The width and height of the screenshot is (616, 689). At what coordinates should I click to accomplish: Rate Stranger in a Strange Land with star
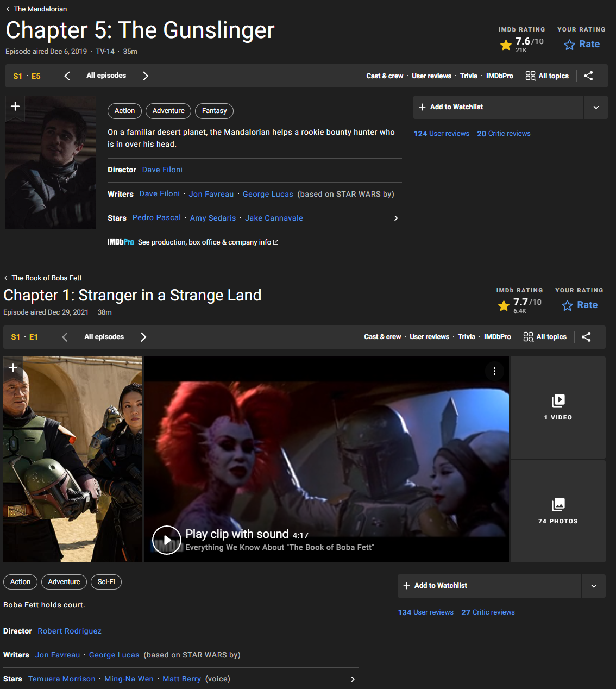[x=580, y=305]
